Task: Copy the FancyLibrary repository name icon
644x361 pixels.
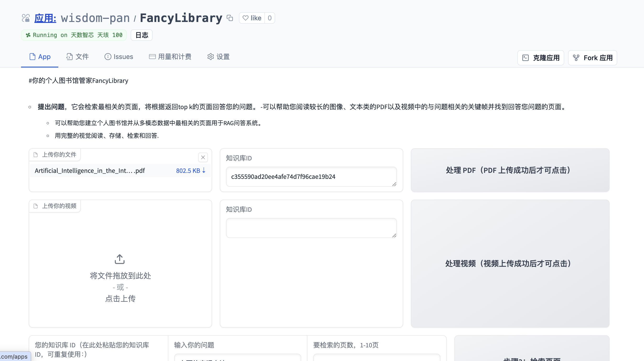Action: [x=230, y=18]
